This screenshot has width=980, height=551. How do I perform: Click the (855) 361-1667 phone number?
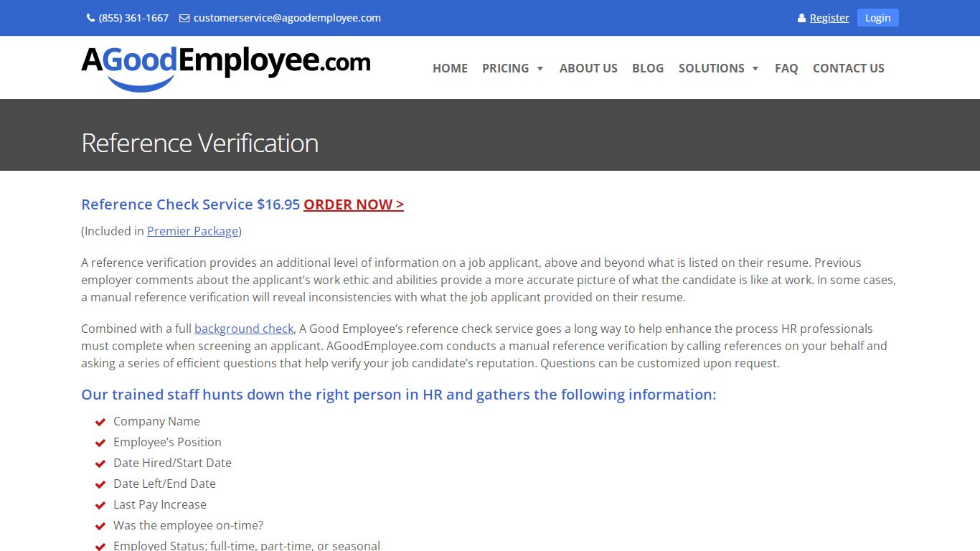tap(133, 18)
